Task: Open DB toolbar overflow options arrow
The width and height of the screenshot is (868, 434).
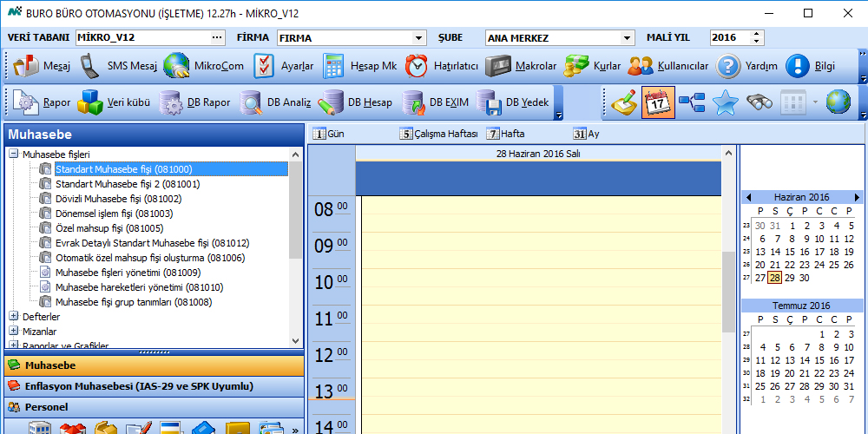Action: tap(558, 115)
